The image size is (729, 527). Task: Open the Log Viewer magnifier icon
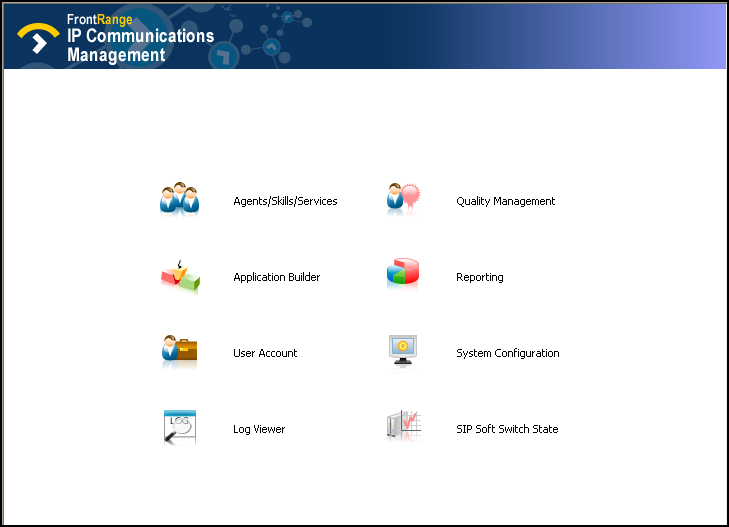click(180, 427)
